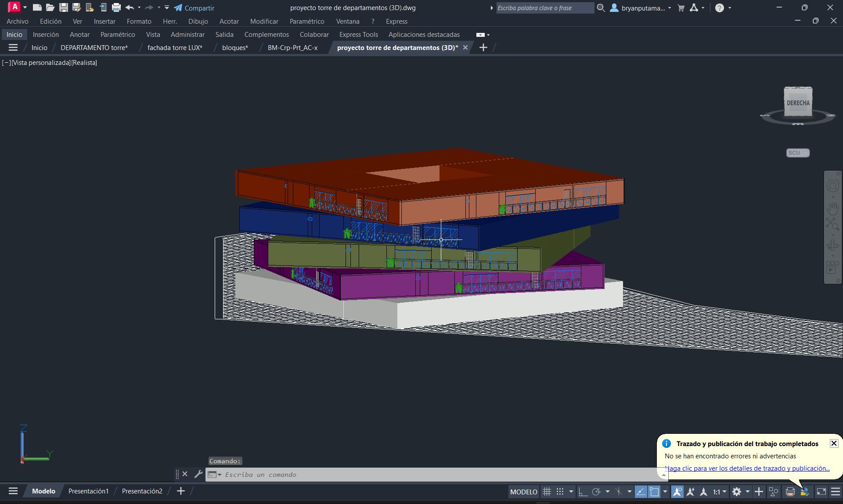Click the Customization wrench icon in command line

[x=198, y=474]
